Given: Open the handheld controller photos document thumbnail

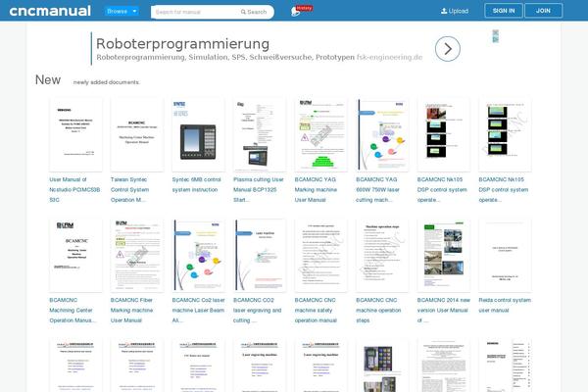Looking at the screenshot, I should [x=382, y=366].
